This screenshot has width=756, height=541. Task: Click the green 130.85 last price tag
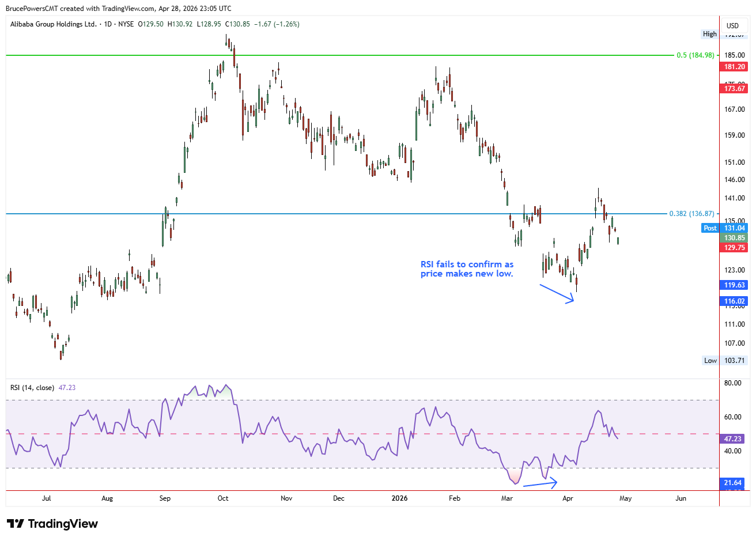[734, 238]
